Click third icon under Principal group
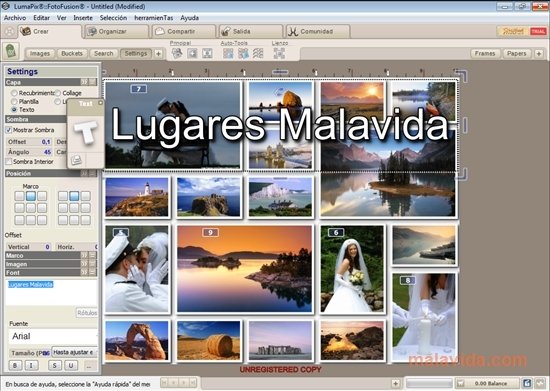The image size is (550, 391). click(207, 53)
